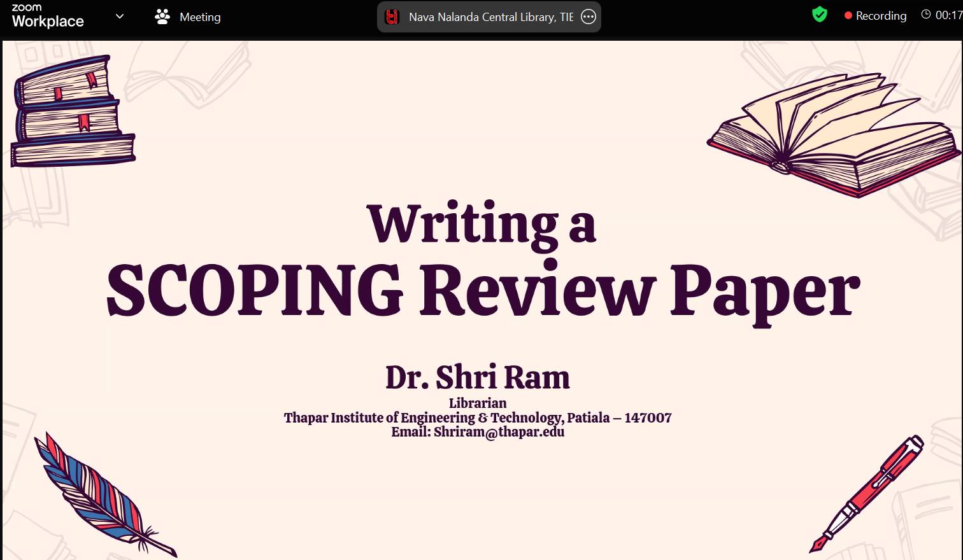Click the clock icon beside the timer
This screenshot has width=963, height=560.
pos(926,15)
